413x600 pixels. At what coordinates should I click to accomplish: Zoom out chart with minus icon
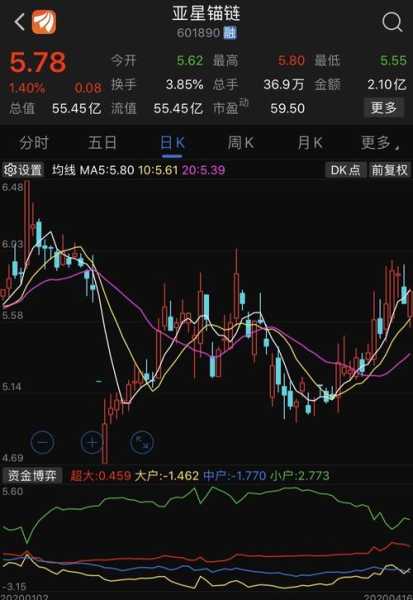tap(42, 442)
